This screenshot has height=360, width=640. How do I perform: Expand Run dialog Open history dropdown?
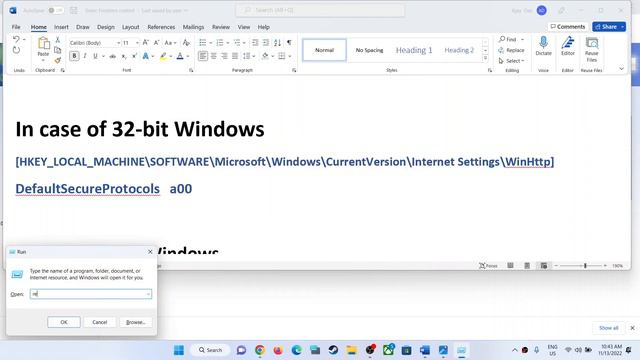tap(148, 294)
